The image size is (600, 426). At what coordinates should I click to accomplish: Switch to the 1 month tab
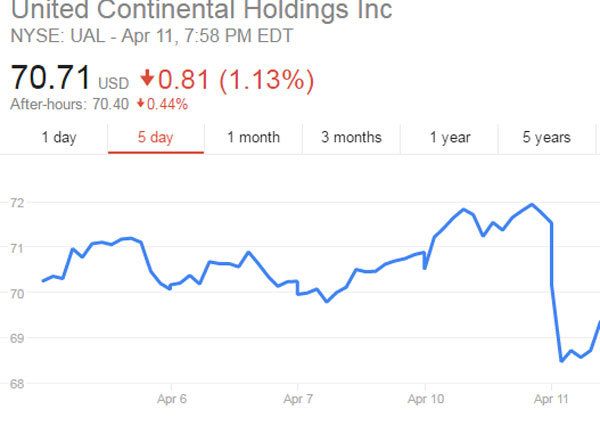click(253, 138)
